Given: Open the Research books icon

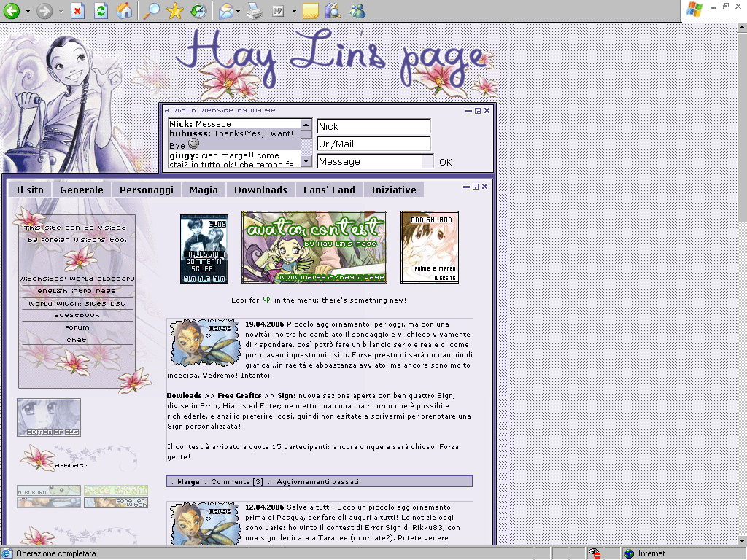Looking at the screenshot, I should click(x=333, y=10).
